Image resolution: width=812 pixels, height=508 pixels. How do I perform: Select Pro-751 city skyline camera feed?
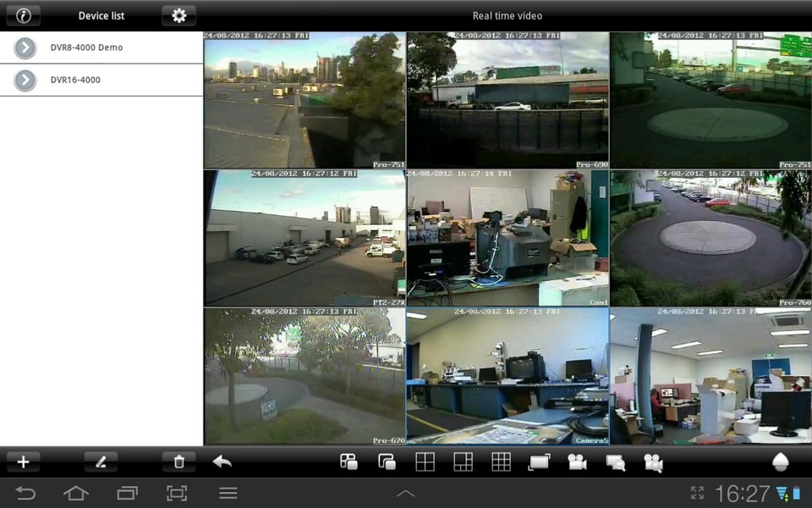click(304, 100)
